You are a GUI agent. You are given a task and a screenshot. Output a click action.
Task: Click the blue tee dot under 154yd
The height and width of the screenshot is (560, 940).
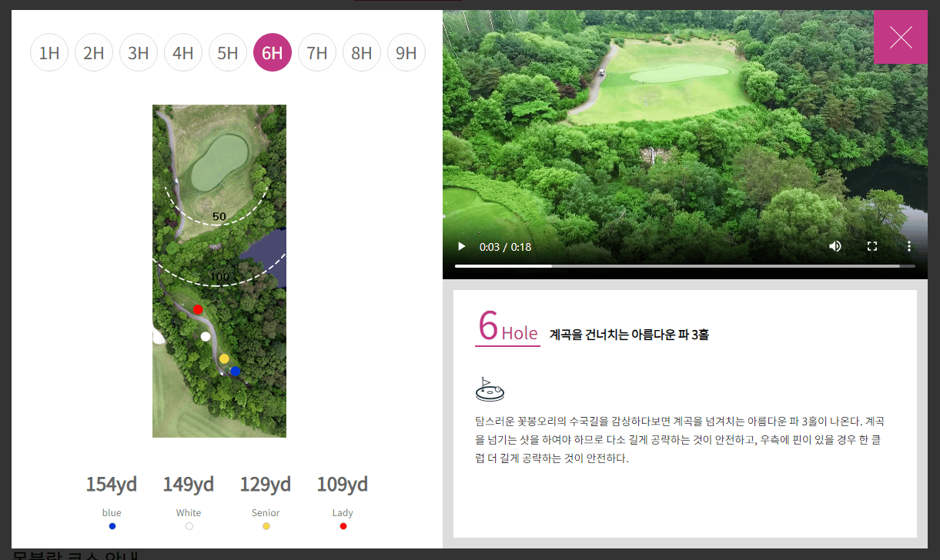click(x=112, y=525)
